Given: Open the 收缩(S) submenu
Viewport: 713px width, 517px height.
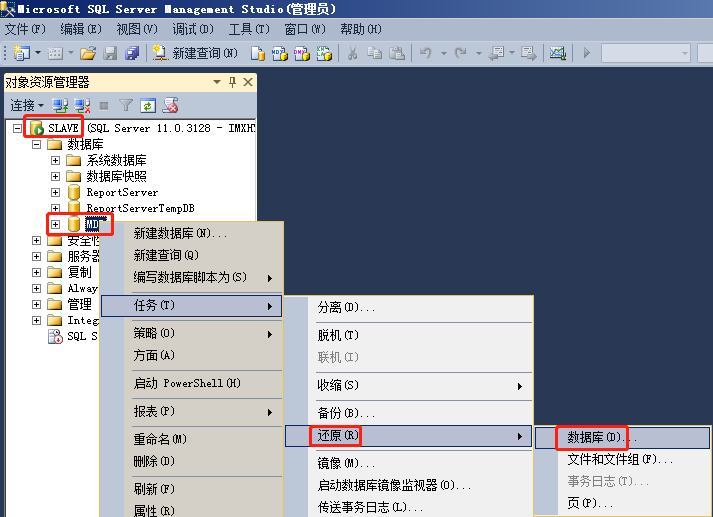Looking at the screenshot, I should [409, 386].
